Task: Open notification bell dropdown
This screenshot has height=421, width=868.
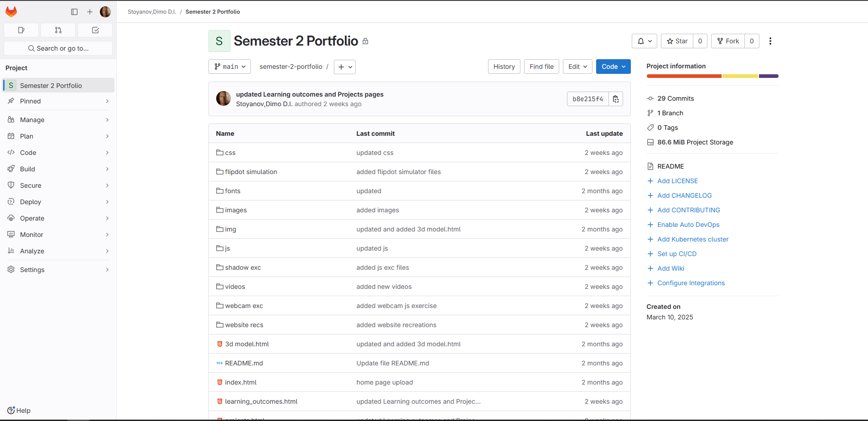Action: pos(644,41)
